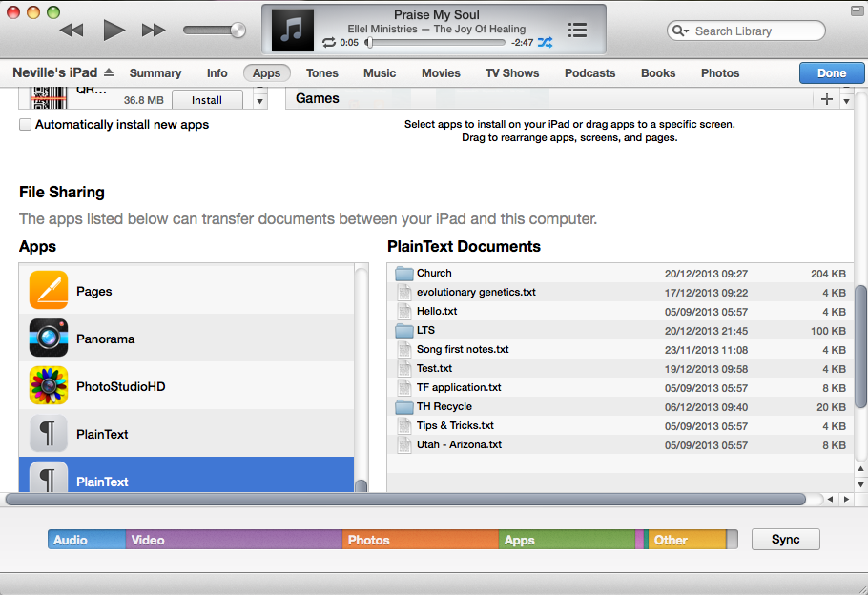Click the Other capacity segment
This screenshot has height=595, width=868.
[687, 540]
